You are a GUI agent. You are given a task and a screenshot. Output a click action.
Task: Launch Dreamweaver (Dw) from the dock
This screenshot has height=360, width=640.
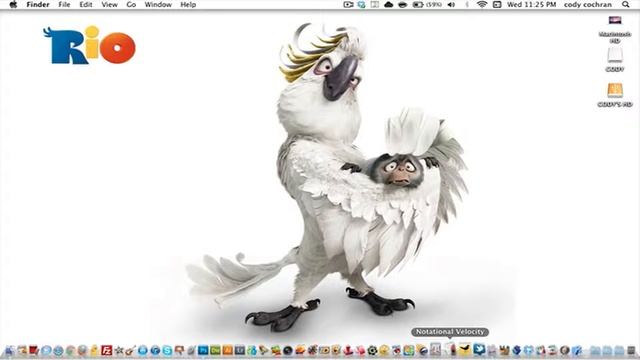click(x=215, y=350)
